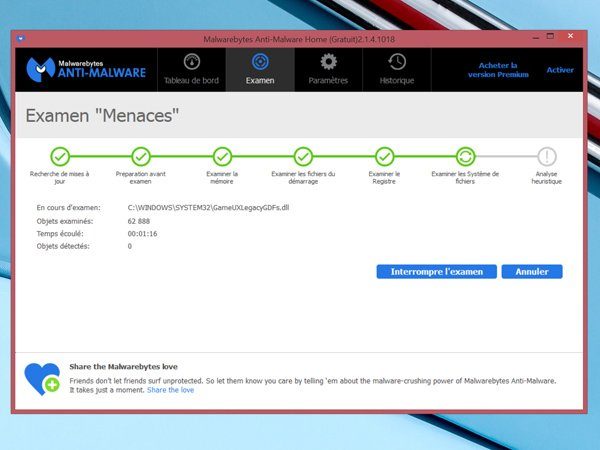Minimize the Malwarebytes window

[x=536, y=37]
